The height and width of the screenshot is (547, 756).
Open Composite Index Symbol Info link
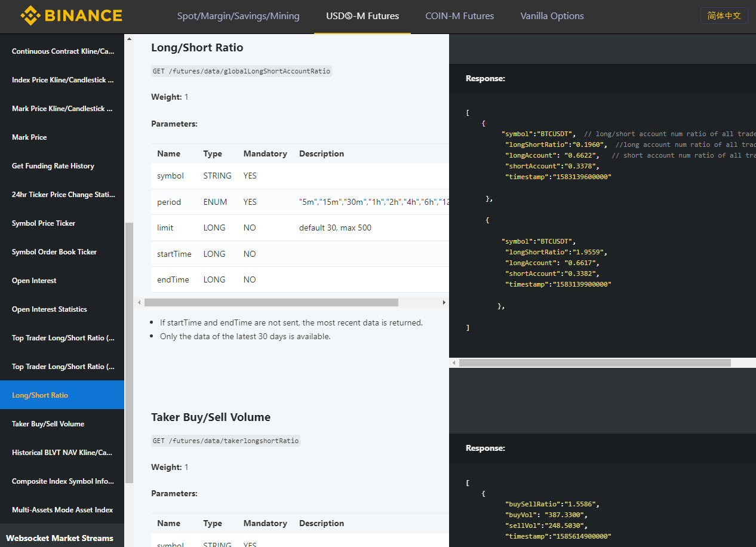(62, 481)
